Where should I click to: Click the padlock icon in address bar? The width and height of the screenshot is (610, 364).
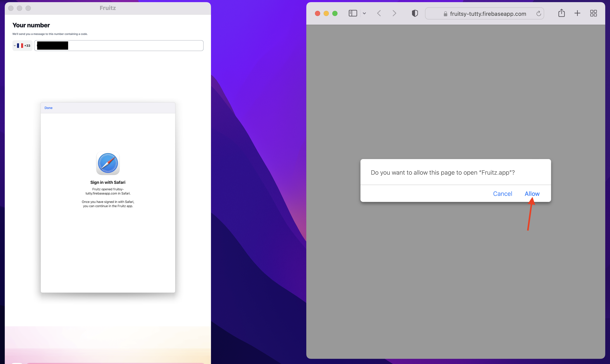pyautogui.click(x=445, y=14)
